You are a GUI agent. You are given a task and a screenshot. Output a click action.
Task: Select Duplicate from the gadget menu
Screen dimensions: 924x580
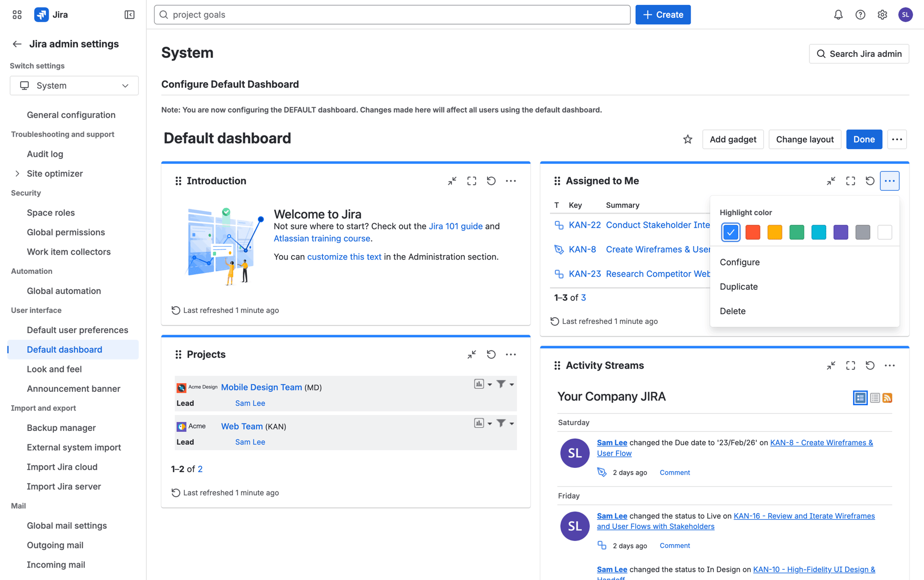[805, 287]
